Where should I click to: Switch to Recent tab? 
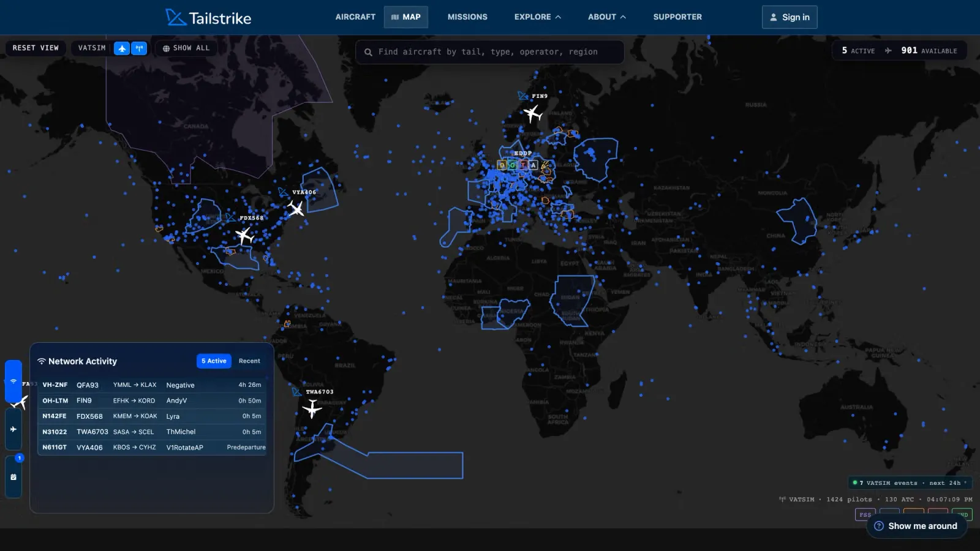point(249,361)
